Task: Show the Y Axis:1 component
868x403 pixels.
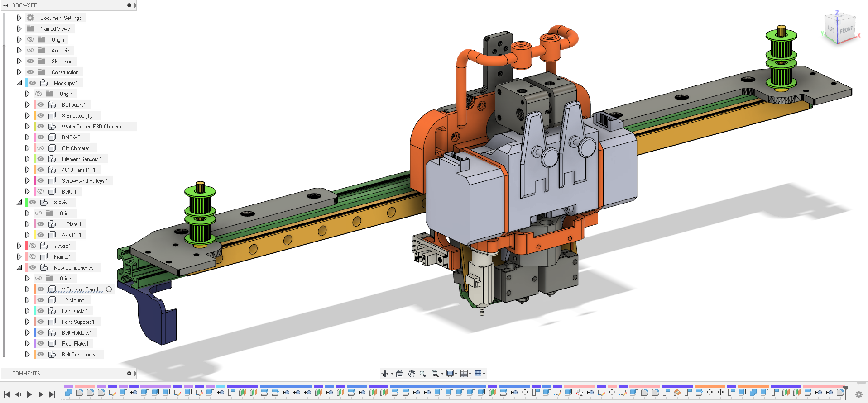Action: 33,246
